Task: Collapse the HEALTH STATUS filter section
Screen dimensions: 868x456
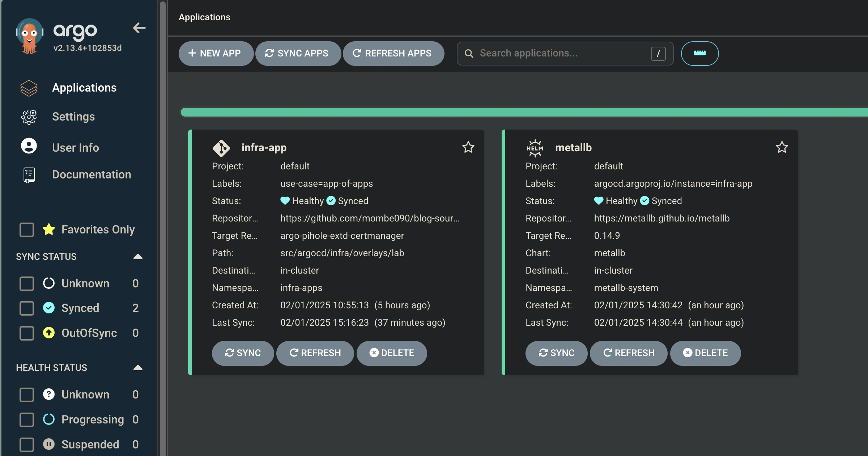Action: (138, 368)
